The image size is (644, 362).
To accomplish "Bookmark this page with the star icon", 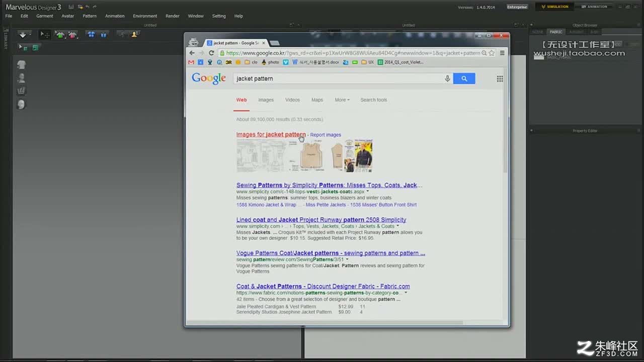I will pyautogui.click(x=492, y=53).
